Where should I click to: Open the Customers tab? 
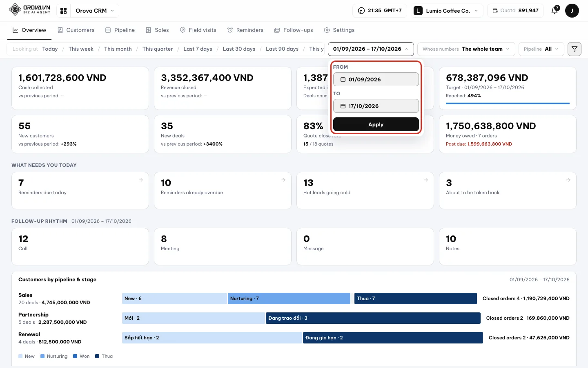pyautogui.click(x=76, y=30)
